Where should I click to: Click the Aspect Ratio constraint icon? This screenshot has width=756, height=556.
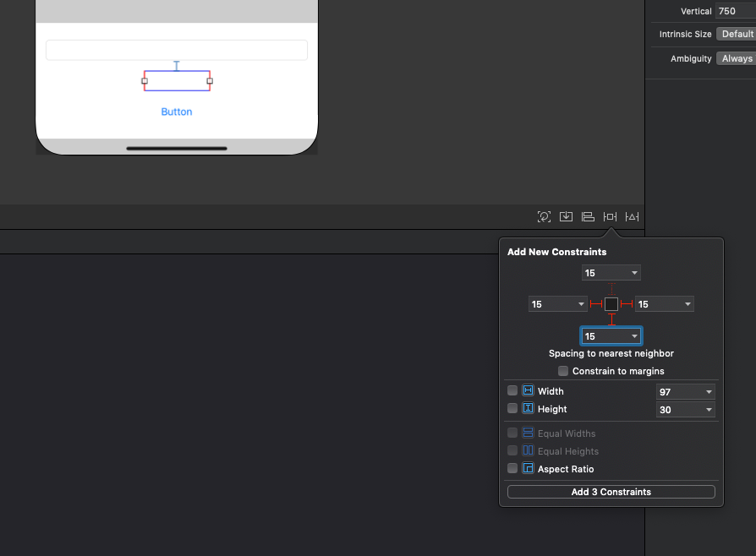pyautogui.click(x=528, y=468)
